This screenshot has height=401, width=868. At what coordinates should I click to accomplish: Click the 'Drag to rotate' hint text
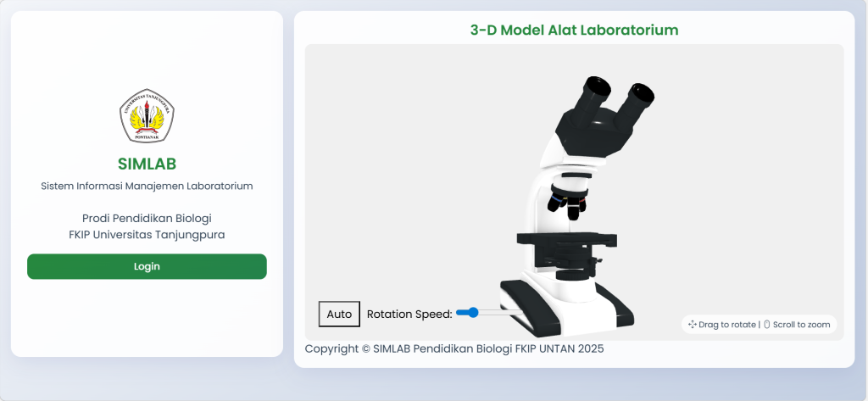point(726,325)
